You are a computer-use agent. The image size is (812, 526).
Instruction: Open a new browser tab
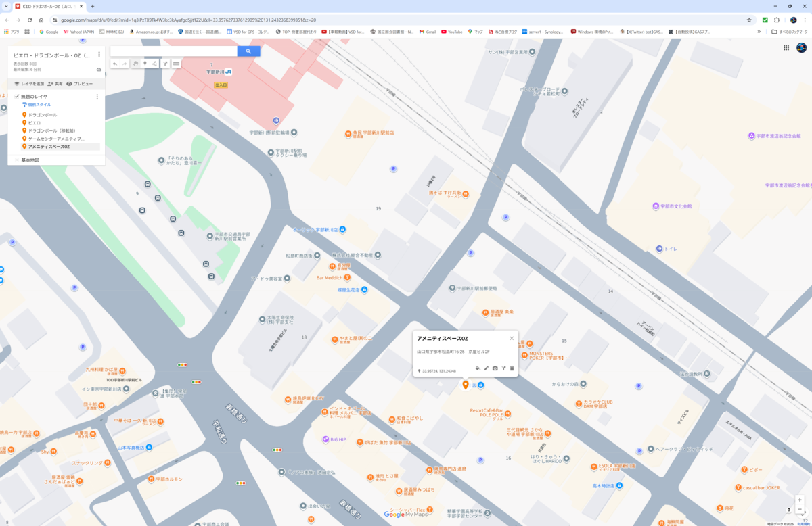93,6
